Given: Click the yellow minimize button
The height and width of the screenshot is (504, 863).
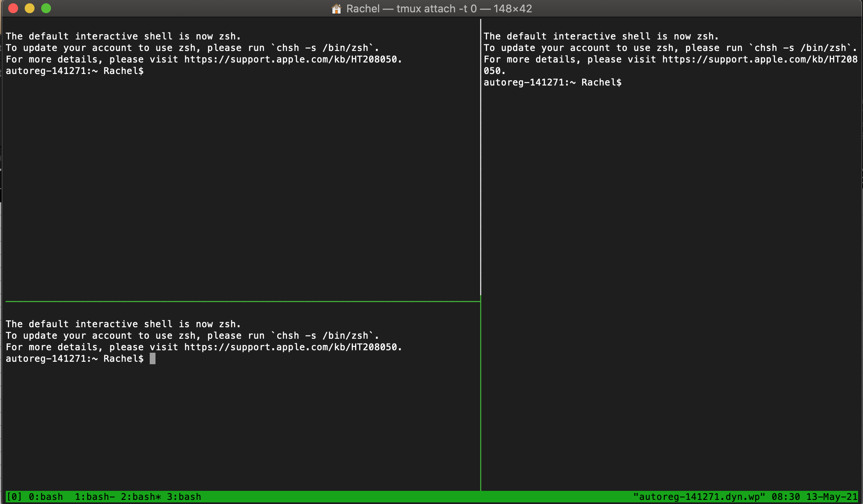Looking at the screenshot, I should 29,8.
